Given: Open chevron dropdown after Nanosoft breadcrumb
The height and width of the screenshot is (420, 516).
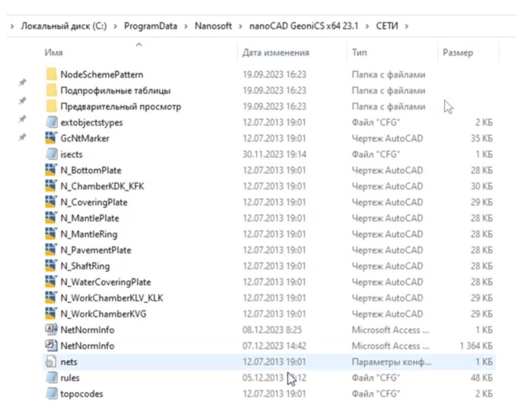Looking at the screenshot, I should (x=241, y=26).
